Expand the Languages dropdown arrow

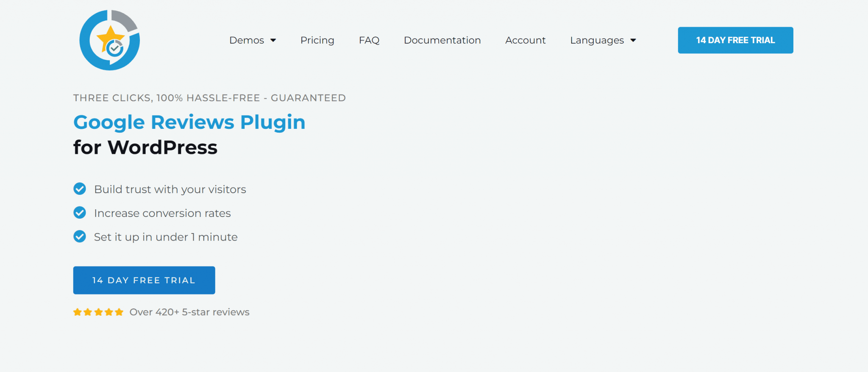[x=633, y=40]
